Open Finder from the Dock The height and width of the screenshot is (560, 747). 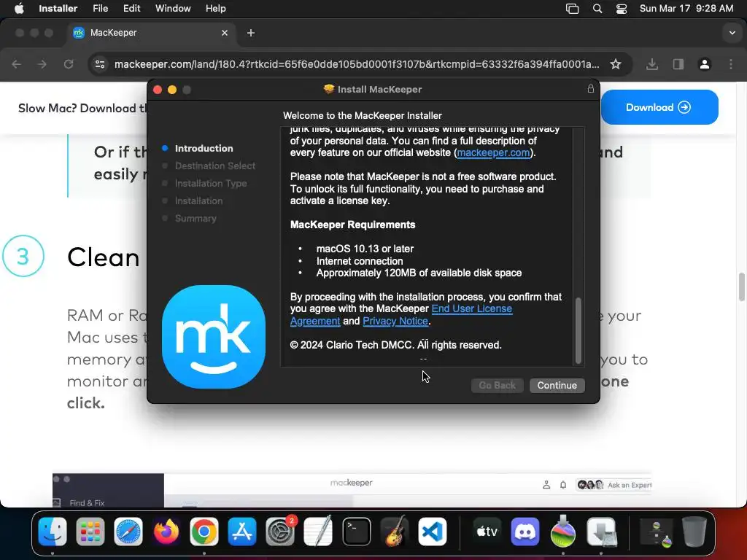(x=53, y=532)
